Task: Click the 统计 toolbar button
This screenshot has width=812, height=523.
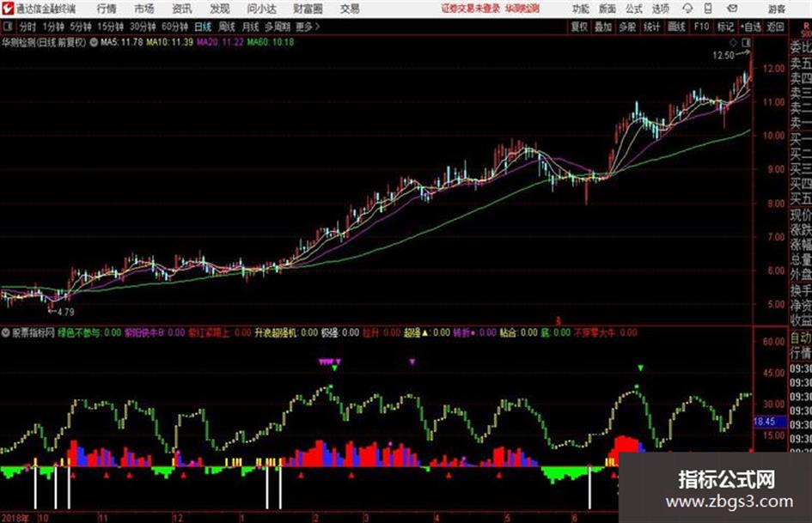Action: pos(651,27)
